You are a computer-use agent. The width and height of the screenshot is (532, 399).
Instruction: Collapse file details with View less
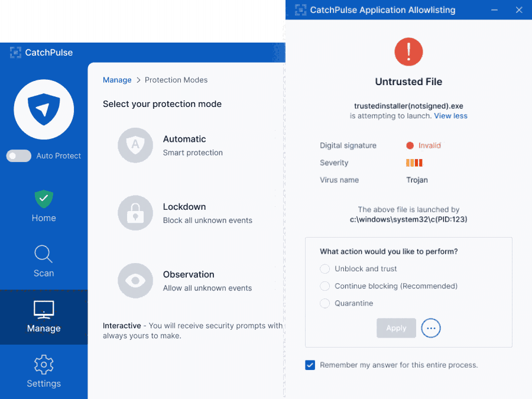pos(450,116)
